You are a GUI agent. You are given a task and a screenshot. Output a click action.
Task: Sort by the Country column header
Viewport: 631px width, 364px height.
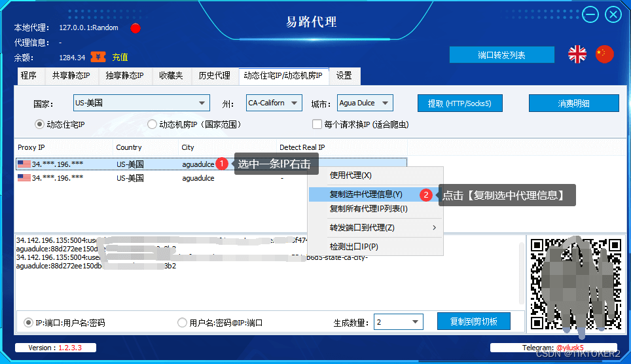pyautogui.click(x=146, y=147)
